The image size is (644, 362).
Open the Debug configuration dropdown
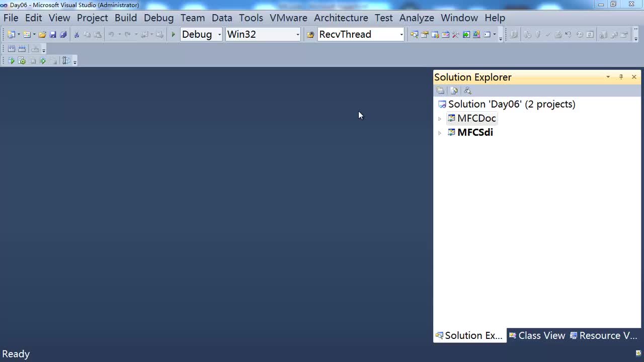[219, 35]
